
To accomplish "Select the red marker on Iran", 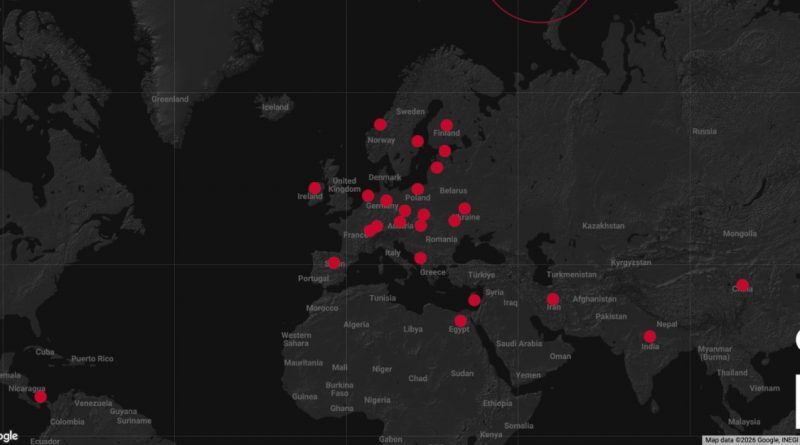I will tap(552, 299).
